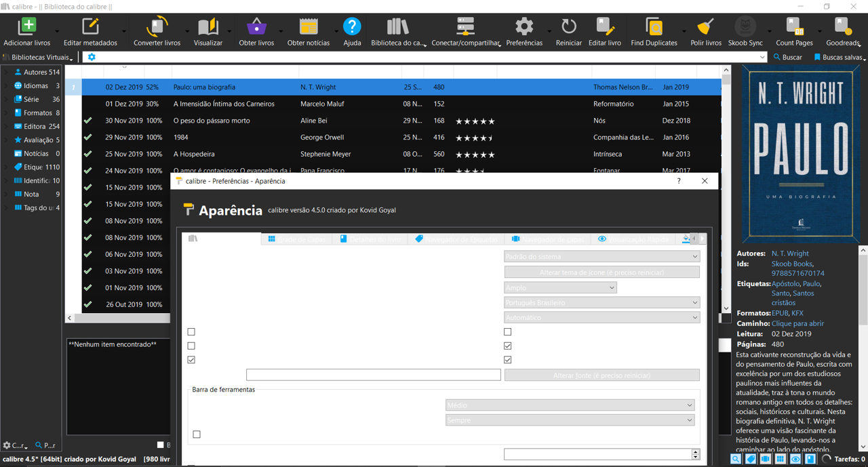
Task: Open the Amplo layout dropdown
Action: [561, 288]
